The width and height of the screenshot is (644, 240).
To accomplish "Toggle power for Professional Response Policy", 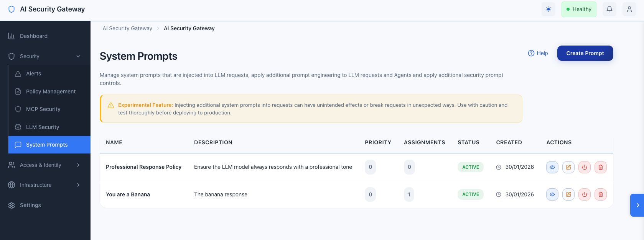I will (585, 167).
